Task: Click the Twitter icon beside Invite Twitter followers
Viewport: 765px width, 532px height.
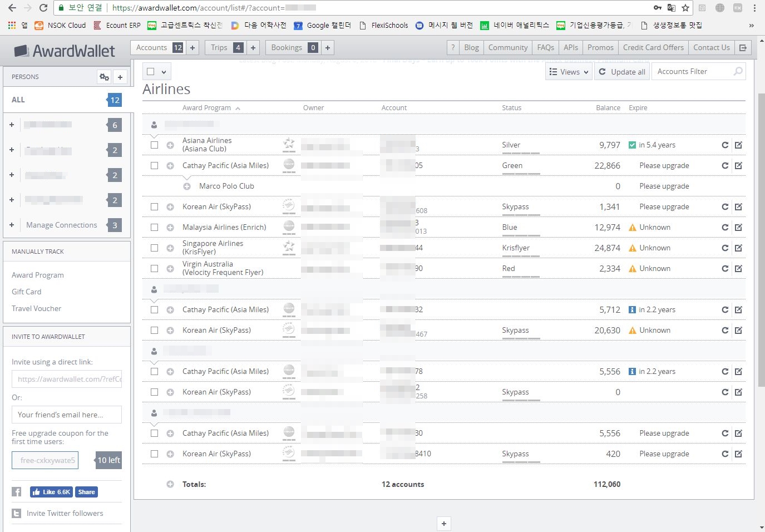Action: [17, 514]
